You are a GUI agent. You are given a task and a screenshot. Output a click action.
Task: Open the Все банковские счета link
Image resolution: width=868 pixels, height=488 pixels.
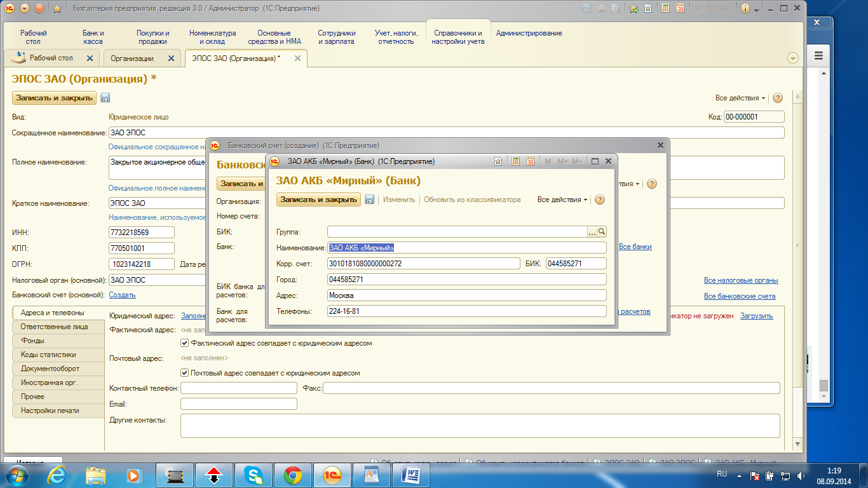coord(740,296)
